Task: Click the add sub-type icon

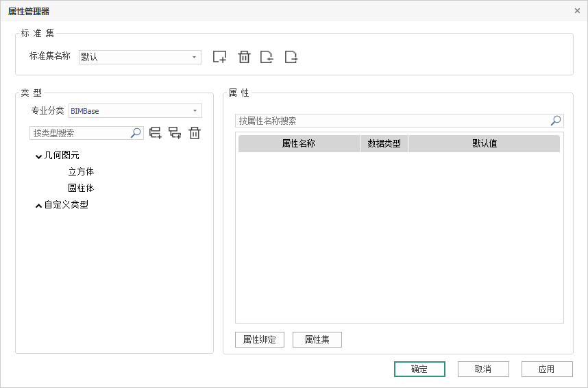Action: (175, 133)
